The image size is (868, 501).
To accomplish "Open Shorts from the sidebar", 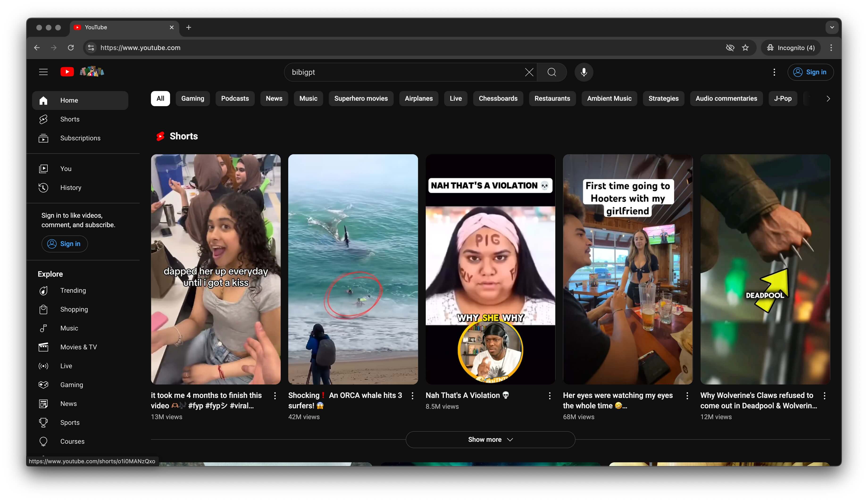I will click(x=70, y=119).
